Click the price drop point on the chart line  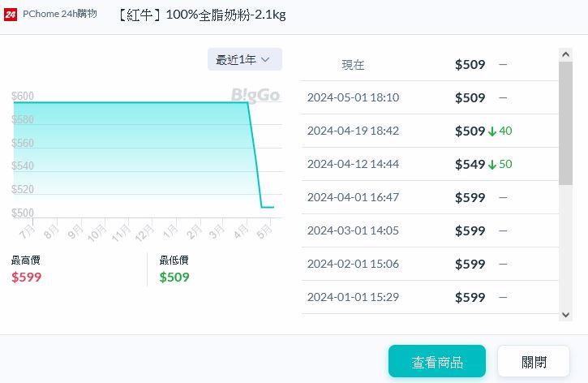pyautogui.click(x=248, y=103)
